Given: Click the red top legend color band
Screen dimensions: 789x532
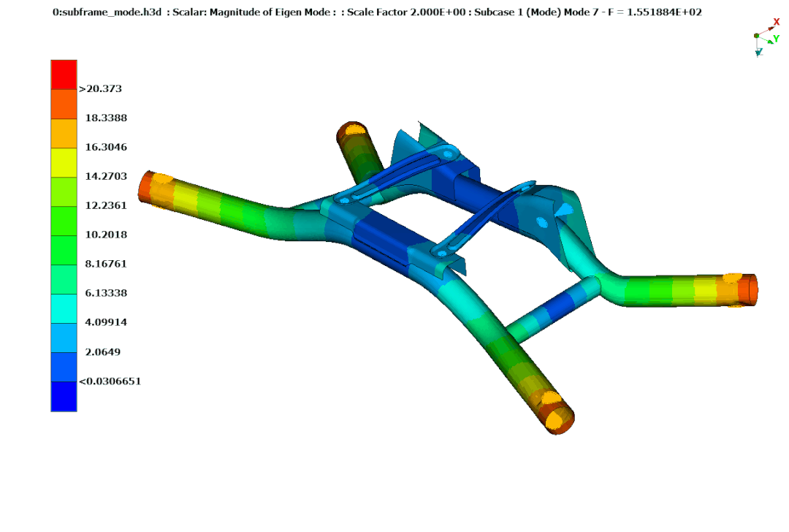Looking at the screenshot, I should pos(64,75).
